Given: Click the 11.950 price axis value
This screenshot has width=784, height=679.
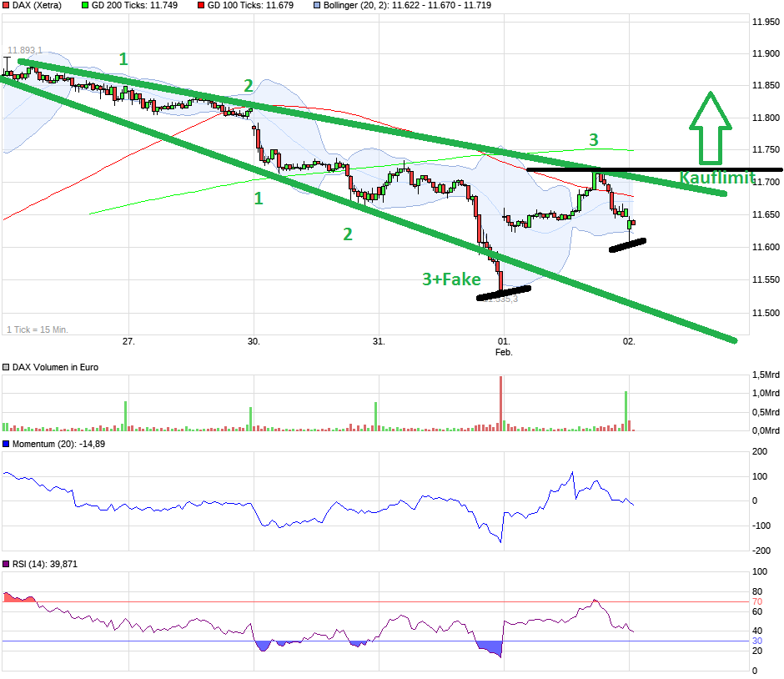Looking at the screenshot, I should pyautogui.click(x=766, y=22).
